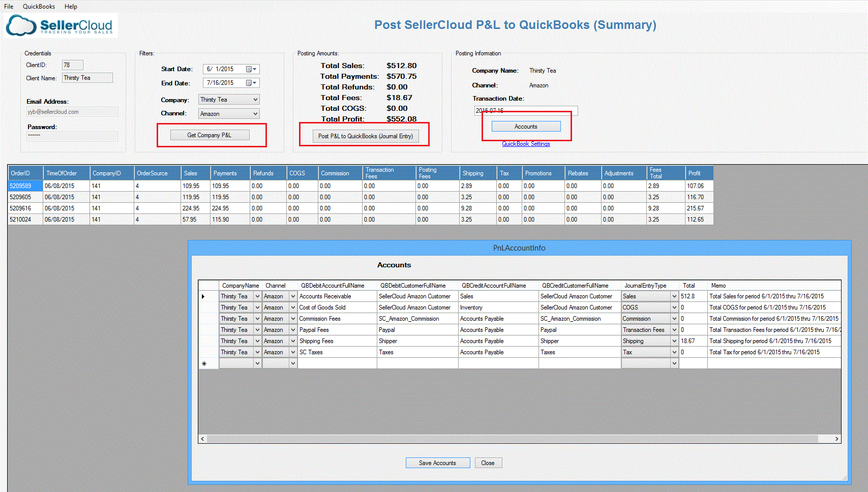Viewport: 868px width, 492px height.
Task: Click the Accounts Receivable cell
Action: coord(337,296)
